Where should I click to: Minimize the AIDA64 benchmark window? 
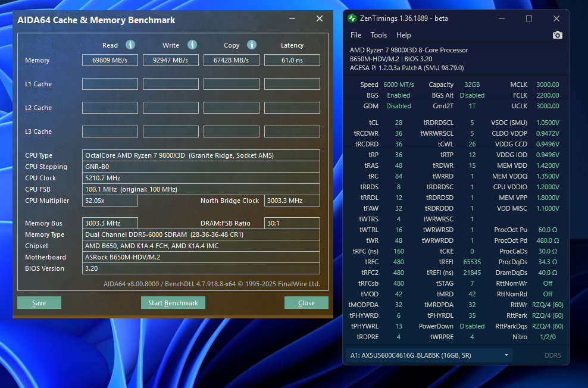pos(292,18)
